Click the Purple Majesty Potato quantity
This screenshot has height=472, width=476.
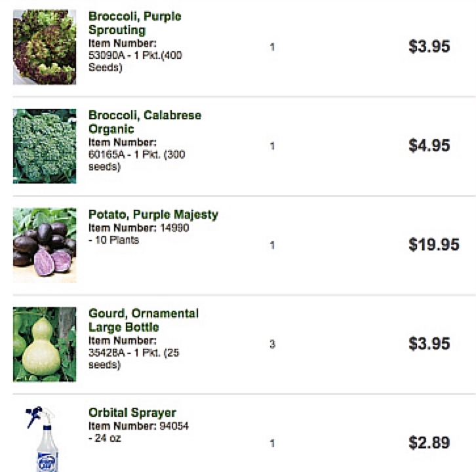pyautogui.click(x=272, y=245)
